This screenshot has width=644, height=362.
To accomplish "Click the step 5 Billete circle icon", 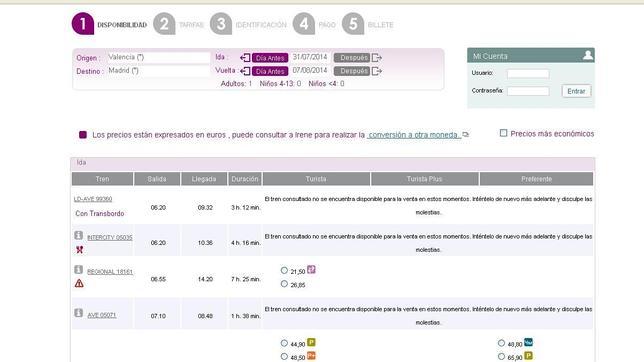I will 353,24.
